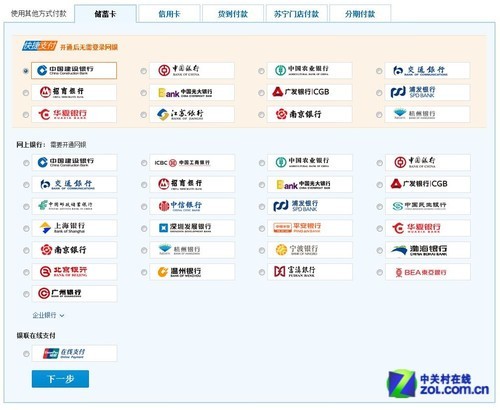Switch to the 信用卡 tab
The width and height of the screenshot is (500, 410).
click(x=169, y=14)
